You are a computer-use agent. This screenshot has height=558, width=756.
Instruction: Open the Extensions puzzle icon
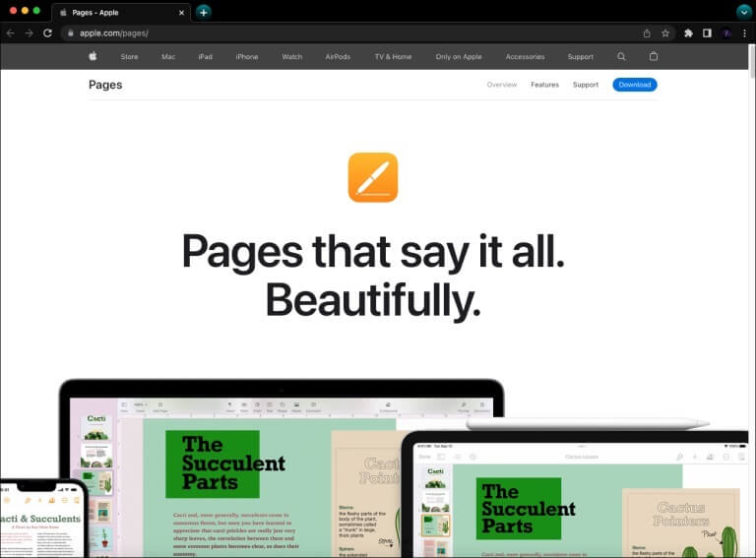(688, 33)
